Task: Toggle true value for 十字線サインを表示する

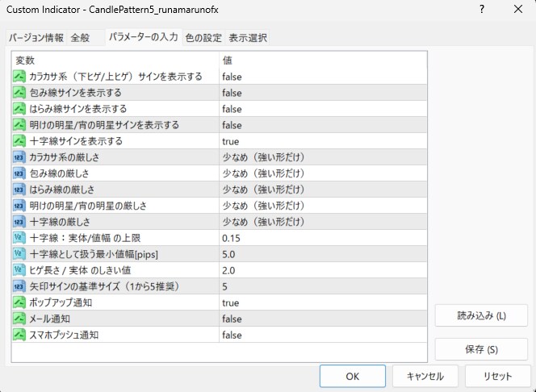Action: coord(323,141)
